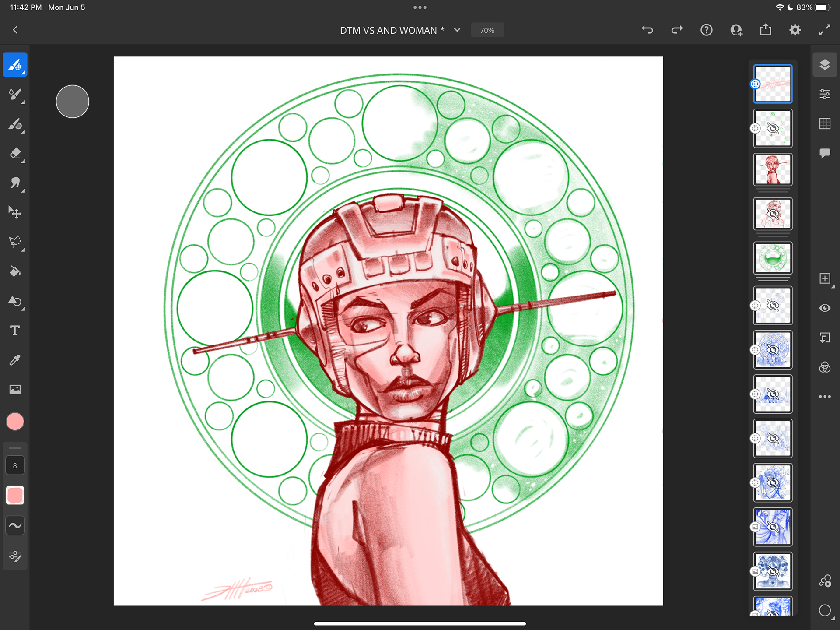The image size is (840, 630).
Task: Open the three-dot more options menu
Action: (x=825, y=397)
